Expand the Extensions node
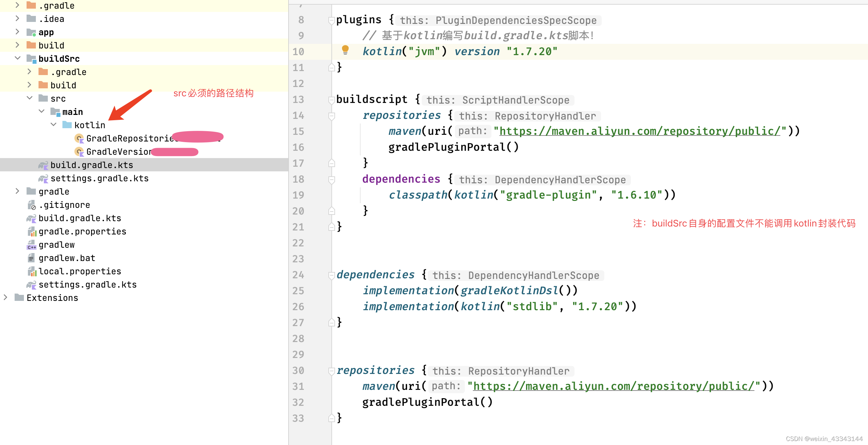 tap(5, 297)
